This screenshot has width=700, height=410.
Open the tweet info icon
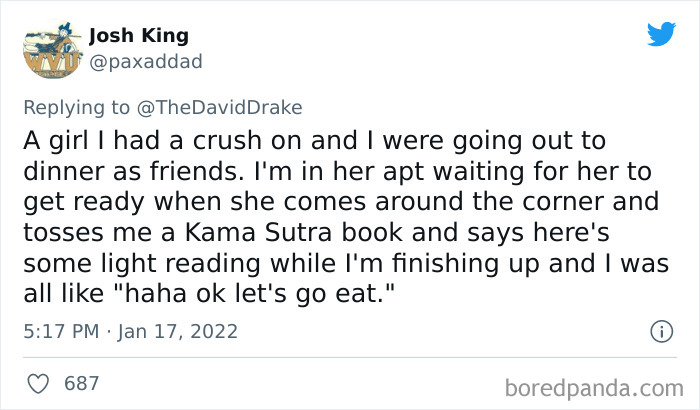[x=660, y=330]
